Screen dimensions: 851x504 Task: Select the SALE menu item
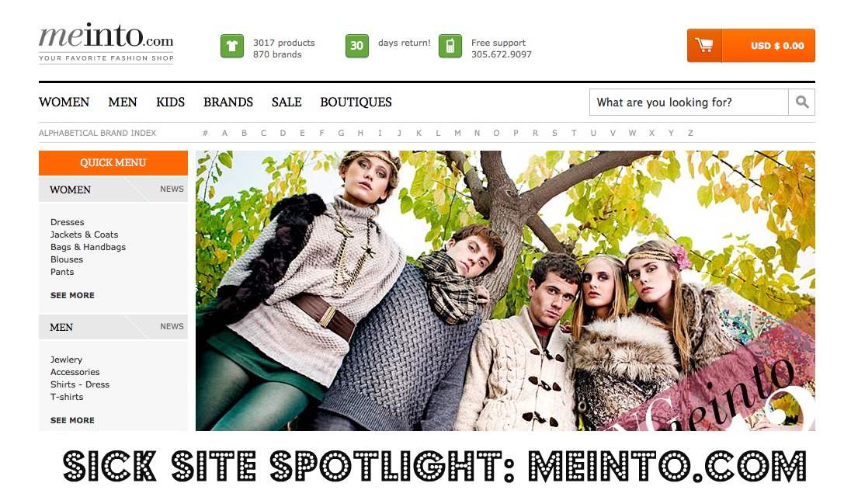287,102
